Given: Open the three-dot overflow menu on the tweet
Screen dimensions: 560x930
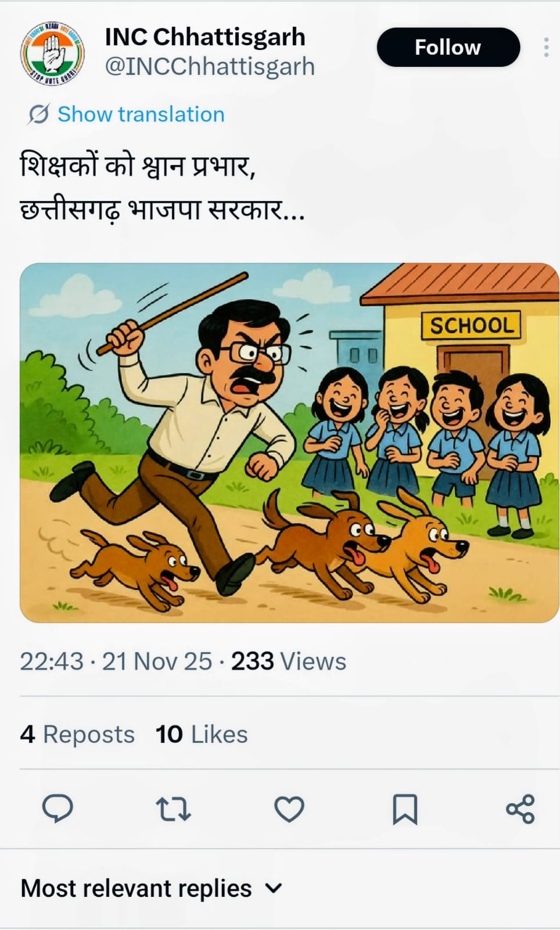Looking at the screenshot, I should [545, 48].
